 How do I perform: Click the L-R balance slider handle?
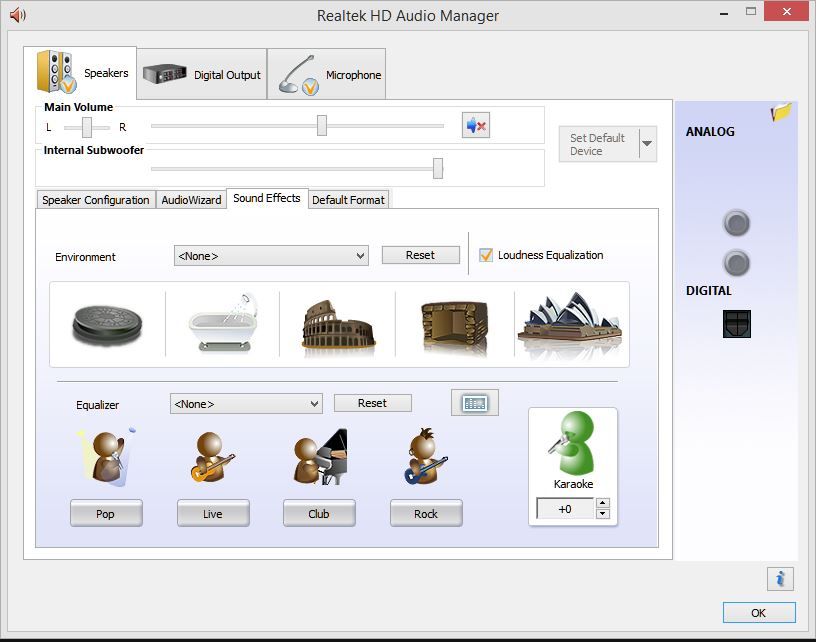[x=87, y=127]
